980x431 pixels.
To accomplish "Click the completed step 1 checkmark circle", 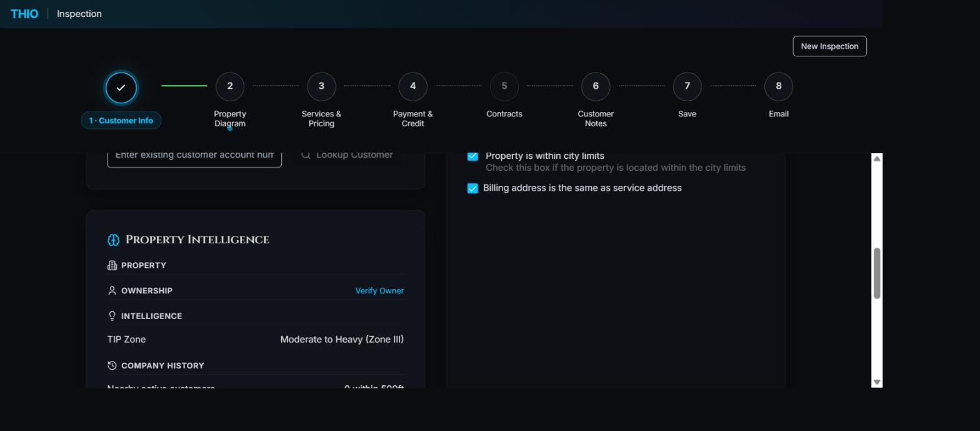I will pos(121,88).
